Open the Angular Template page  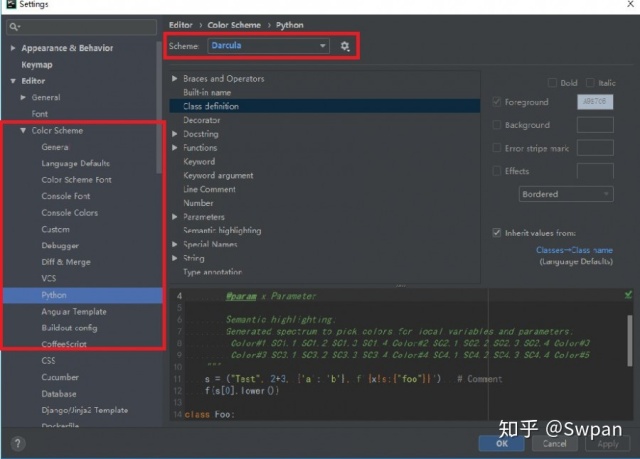[74, 312]
